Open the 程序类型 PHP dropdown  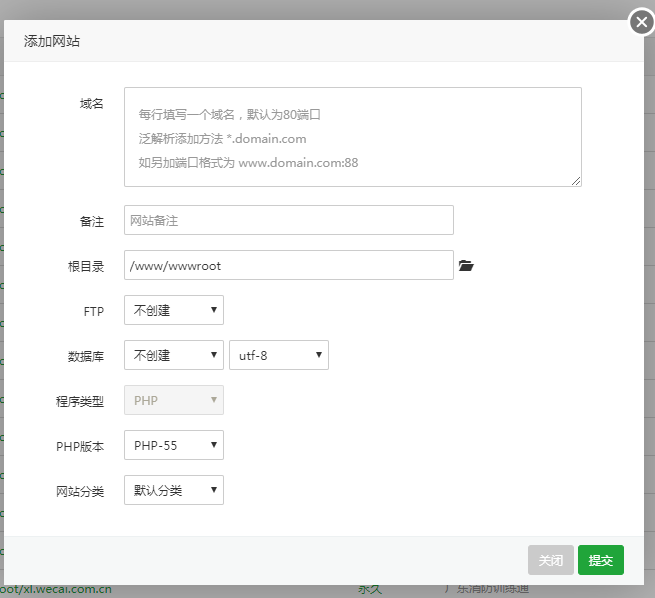[x=174, y=400]
